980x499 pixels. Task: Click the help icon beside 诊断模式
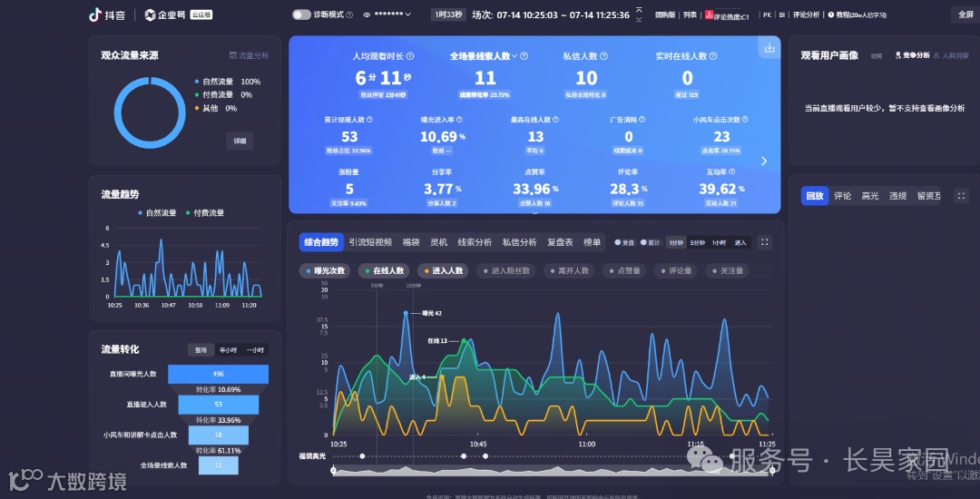click(x=349, y=15)
